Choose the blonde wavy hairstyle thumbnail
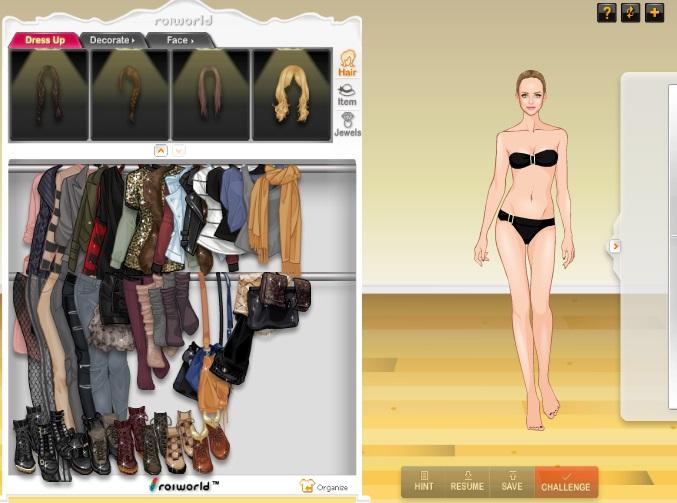The width and height of the screenshot is (677, 503). 292,95
